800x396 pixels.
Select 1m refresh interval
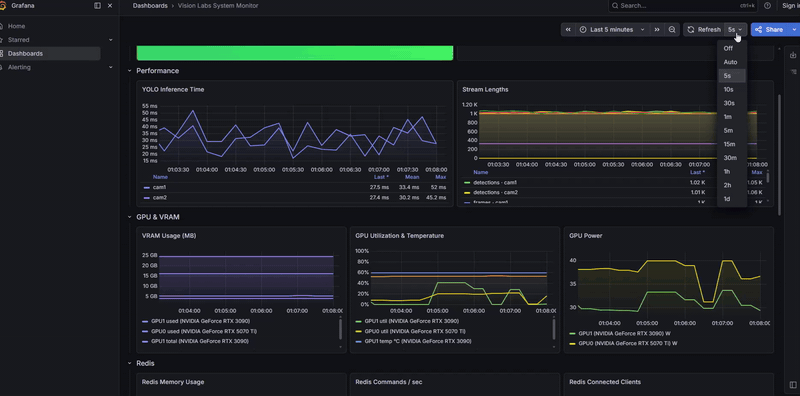coord(732,117)
